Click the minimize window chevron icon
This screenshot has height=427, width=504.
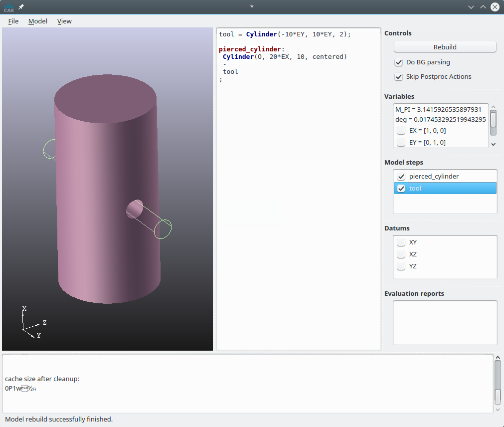pos(471,7)
